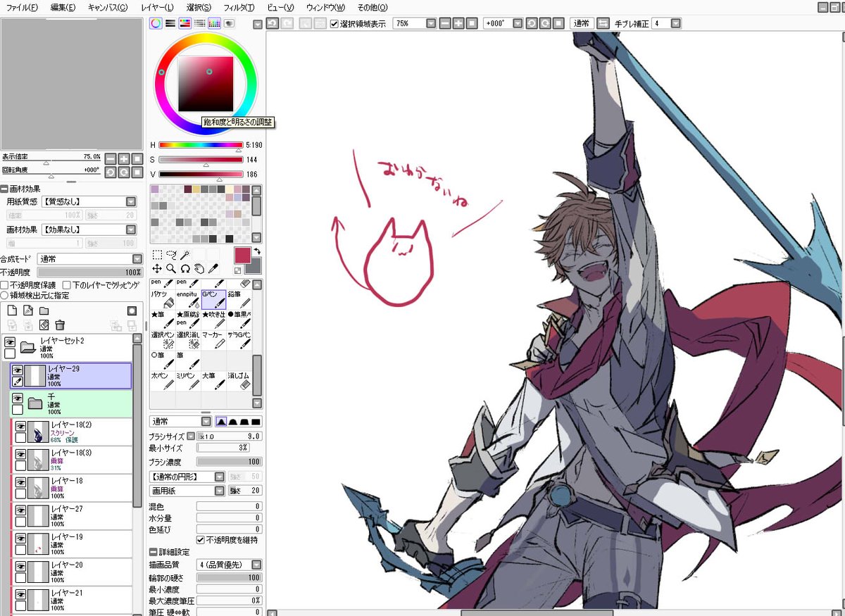Viewport: 845px width, 616px height.
Task: Select the zoom magnifier tool
Action: [x=171, y=268]
